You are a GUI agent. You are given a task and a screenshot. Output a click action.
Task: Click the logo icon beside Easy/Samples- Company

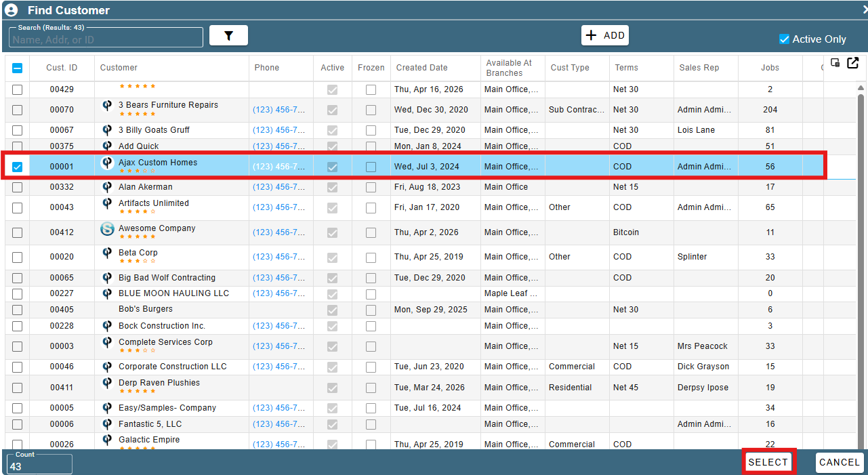click(x=107, y=408)
